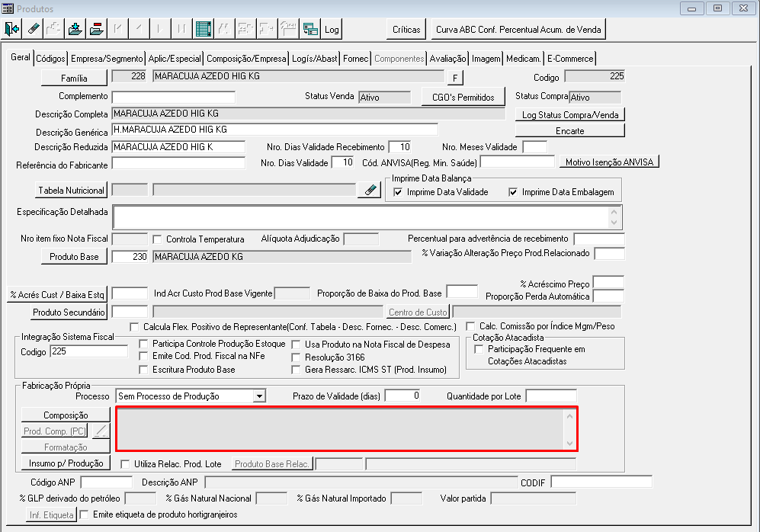Click the grayed folder icon in the toolbar
The height and width of the screenshot is (532, 760).
[54, 29]
